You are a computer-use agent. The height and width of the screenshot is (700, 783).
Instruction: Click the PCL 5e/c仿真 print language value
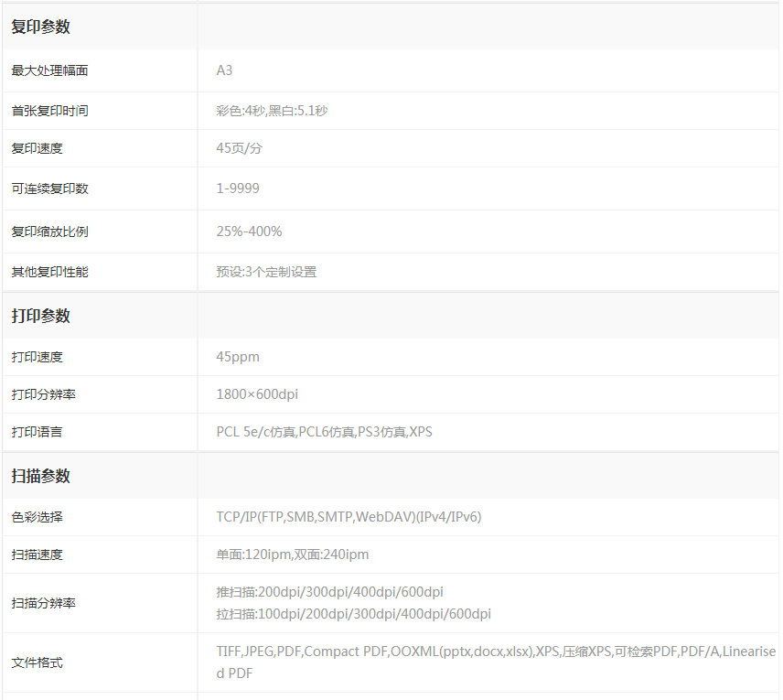click(324, 432)
